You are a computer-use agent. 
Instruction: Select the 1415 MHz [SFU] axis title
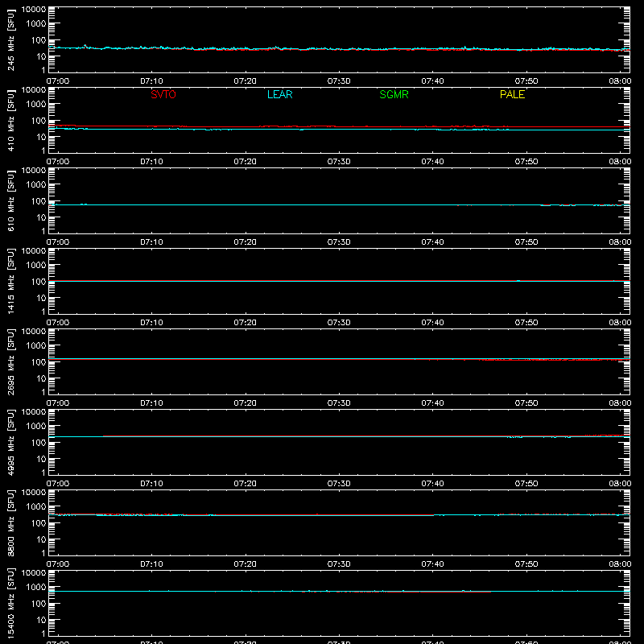pyautogui.click(x=10, y=281)
